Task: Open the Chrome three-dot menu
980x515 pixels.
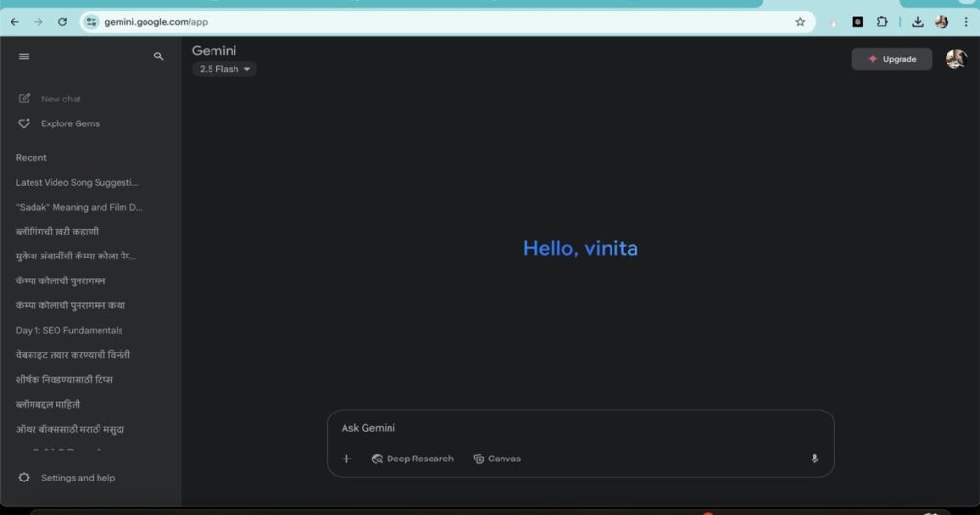Action: (966, 22)
